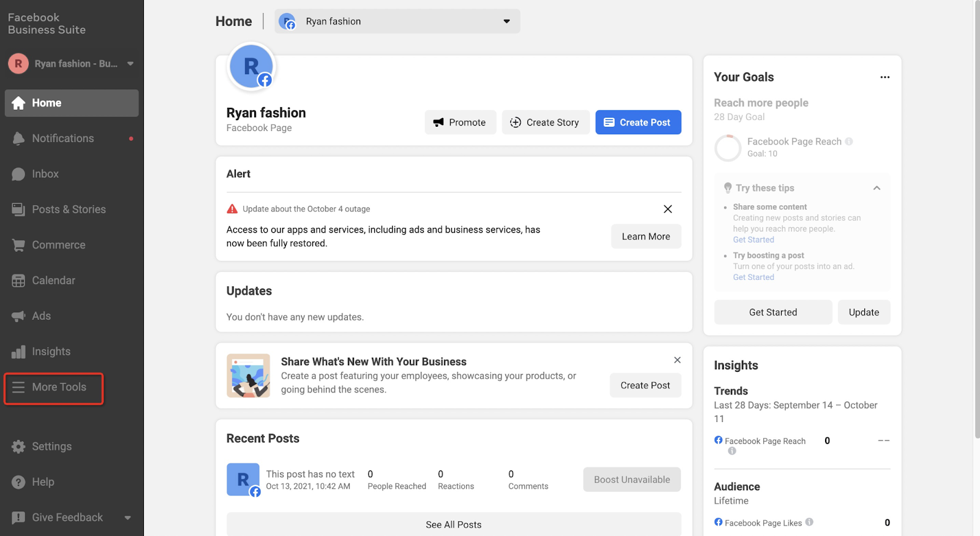Screen dimensions: 980x536
Task: Click the red notification dot indicator
Action: 131,138
